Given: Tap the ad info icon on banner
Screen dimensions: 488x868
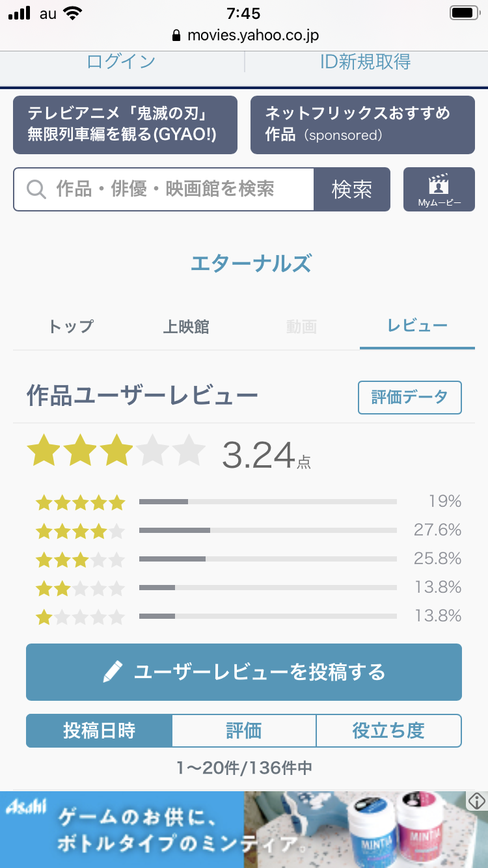Looking at the screenshot, I should pyautogui.click(x=477, y=801).
